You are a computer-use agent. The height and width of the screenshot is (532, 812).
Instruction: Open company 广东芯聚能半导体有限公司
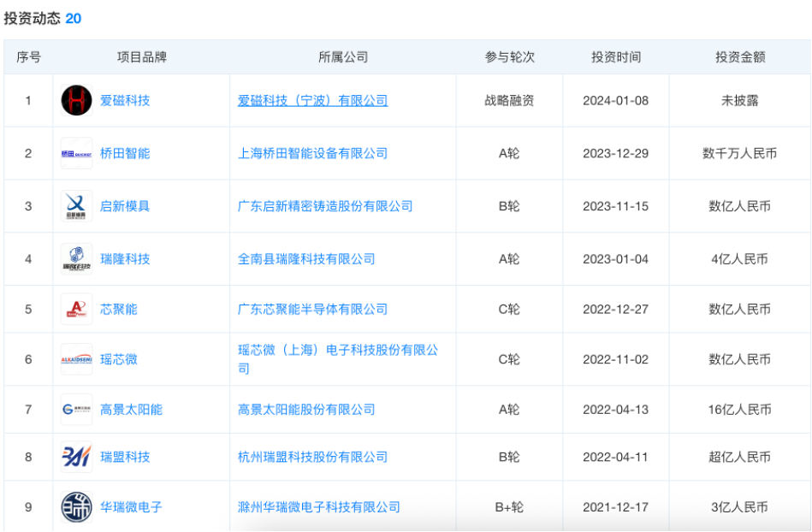tap(313, 309)
